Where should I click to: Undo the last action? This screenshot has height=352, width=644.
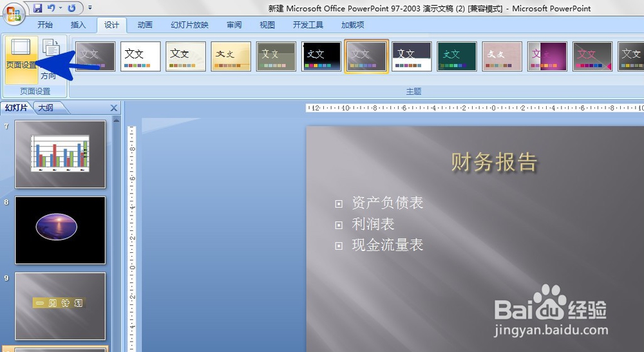point(51,8)
